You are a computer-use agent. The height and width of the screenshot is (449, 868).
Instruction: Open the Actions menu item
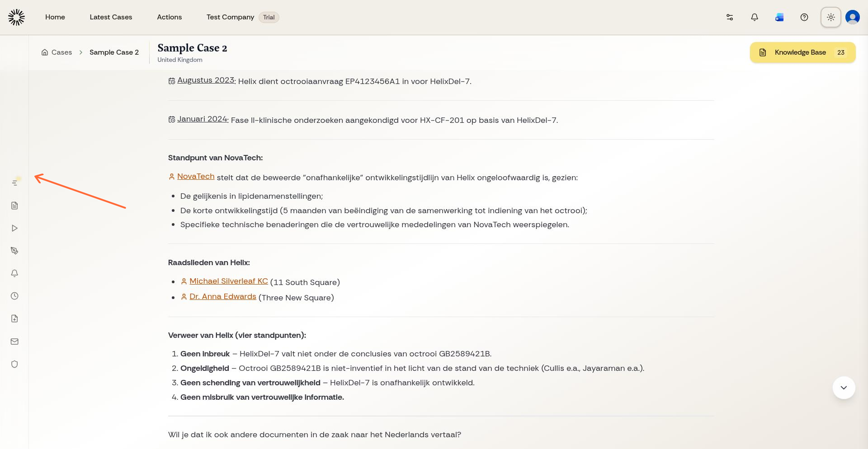click(170, 17)
